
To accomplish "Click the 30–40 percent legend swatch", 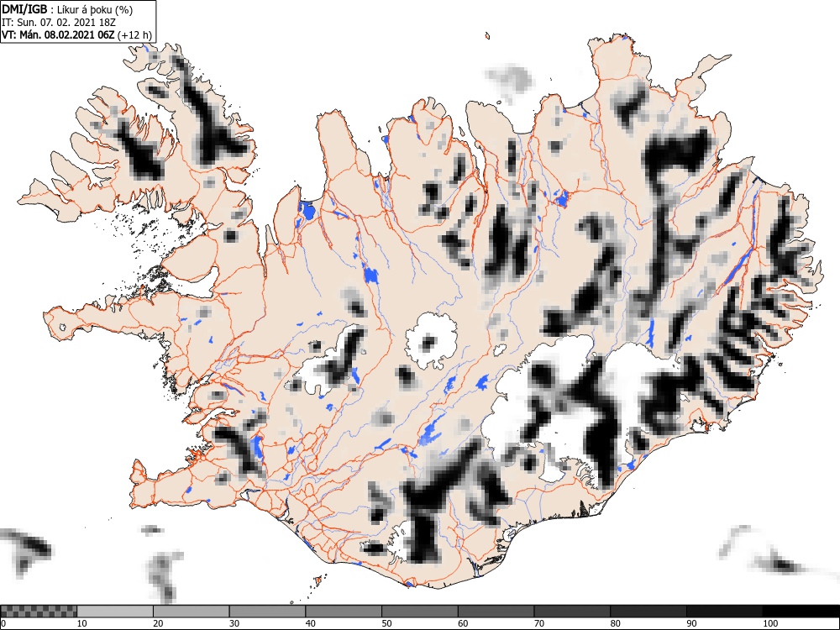I will tap(267, 612).
